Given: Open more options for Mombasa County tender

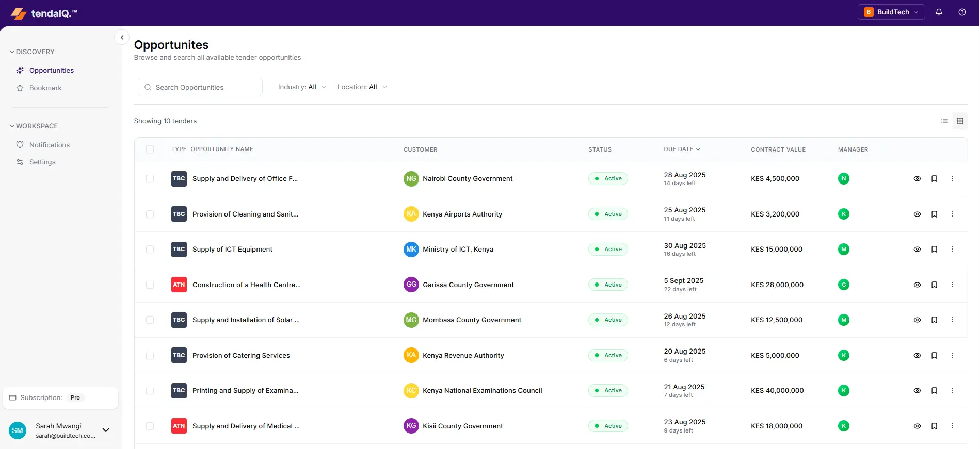Looking at the screenshot, I should [x=952, y=320].
